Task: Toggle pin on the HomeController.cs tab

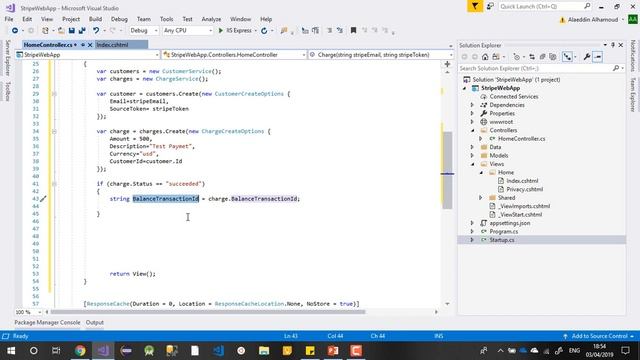Action: coord(83,45)
